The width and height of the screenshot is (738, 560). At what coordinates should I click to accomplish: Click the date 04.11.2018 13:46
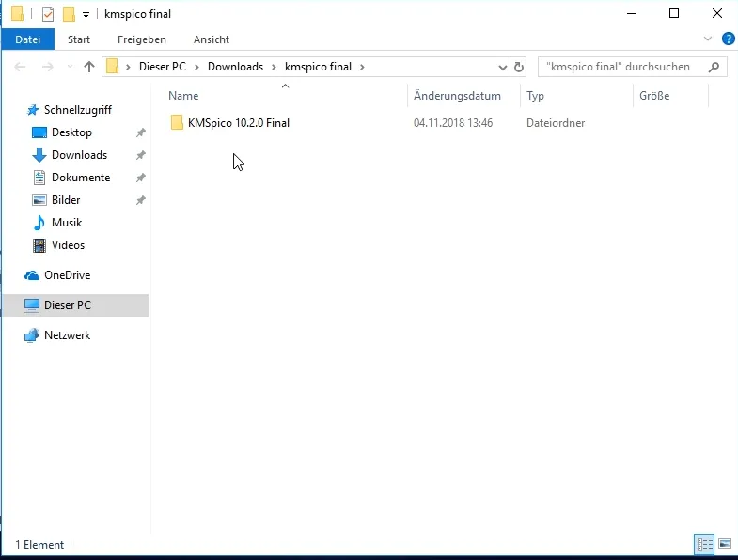[x=453, y=123]
